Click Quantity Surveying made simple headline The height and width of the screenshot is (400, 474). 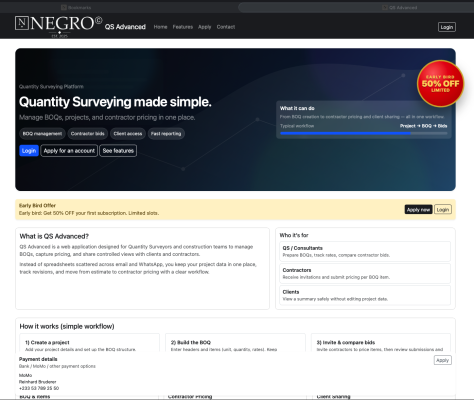(115, 102)
